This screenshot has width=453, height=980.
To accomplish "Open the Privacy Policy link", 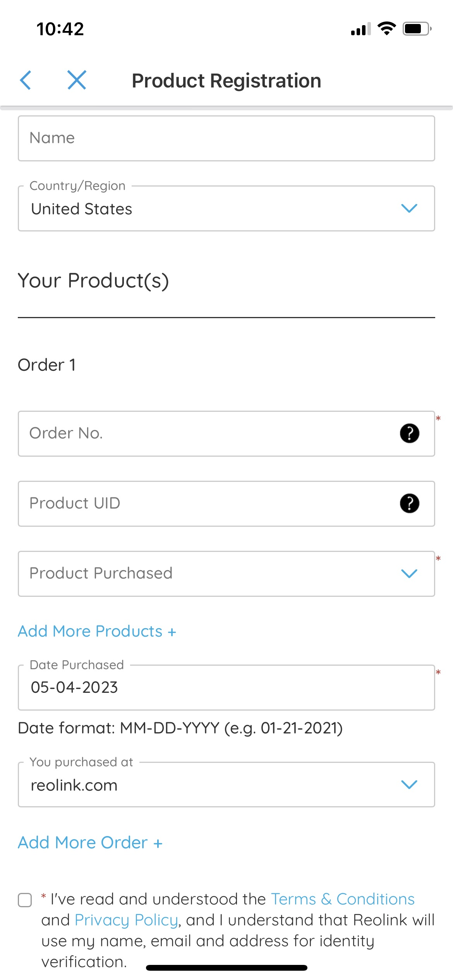I will point(126,920).
